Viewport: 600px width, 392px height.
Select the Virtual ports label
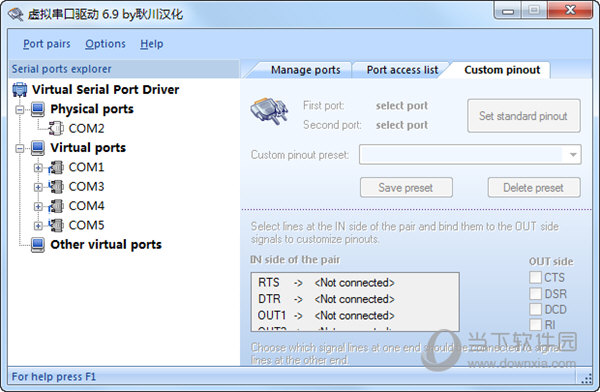(88, 148)
